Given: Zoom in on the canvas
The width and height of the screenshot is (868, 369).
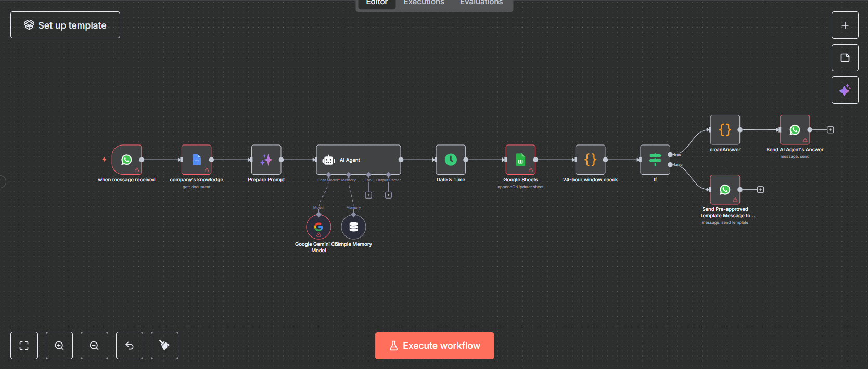Looking at the screenshot, I should tap(59, 346).
